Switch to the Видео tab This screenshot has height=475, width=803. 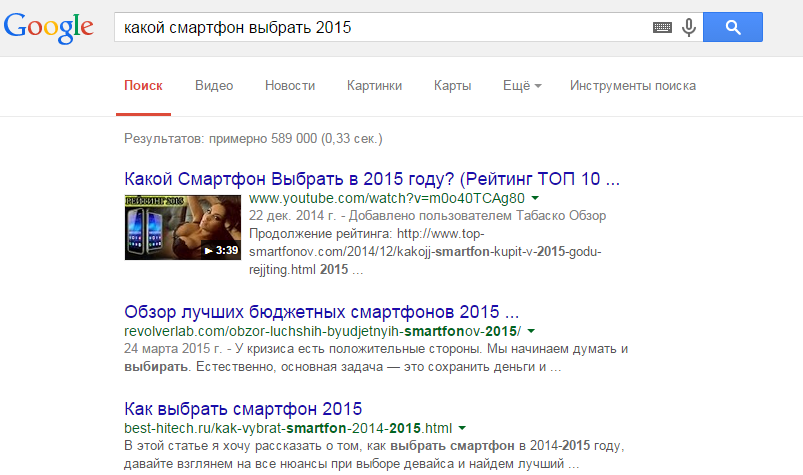[214, 86]
